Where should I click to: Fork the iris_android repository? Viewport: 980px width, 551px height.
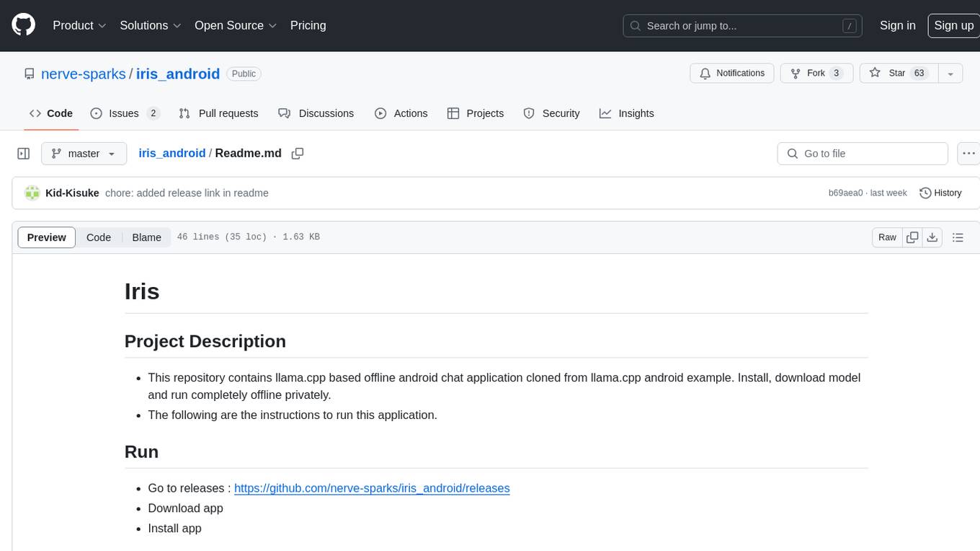(x=816, y=74)
